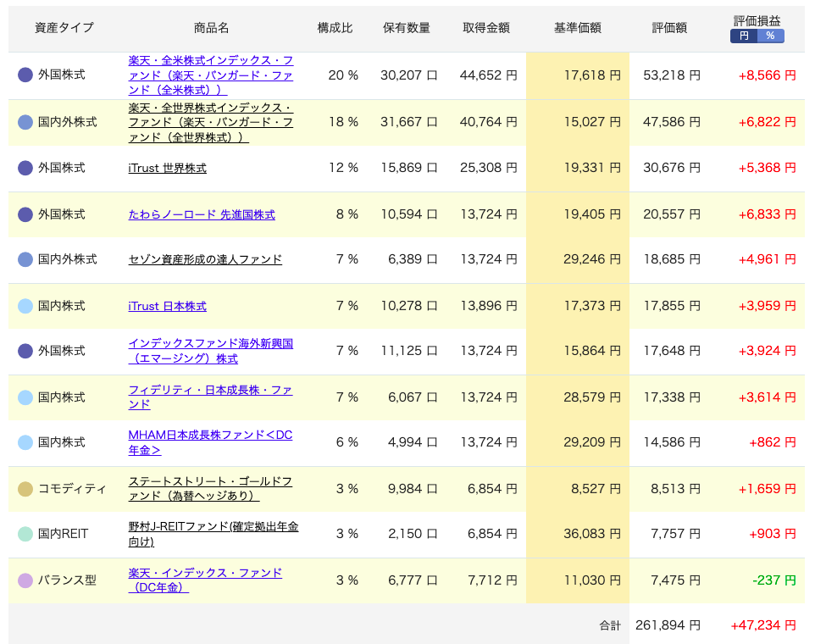This screenshot has height=644, width=815.
Task: Click color dot in バランス型 row
Action: (x=25, y=580)
